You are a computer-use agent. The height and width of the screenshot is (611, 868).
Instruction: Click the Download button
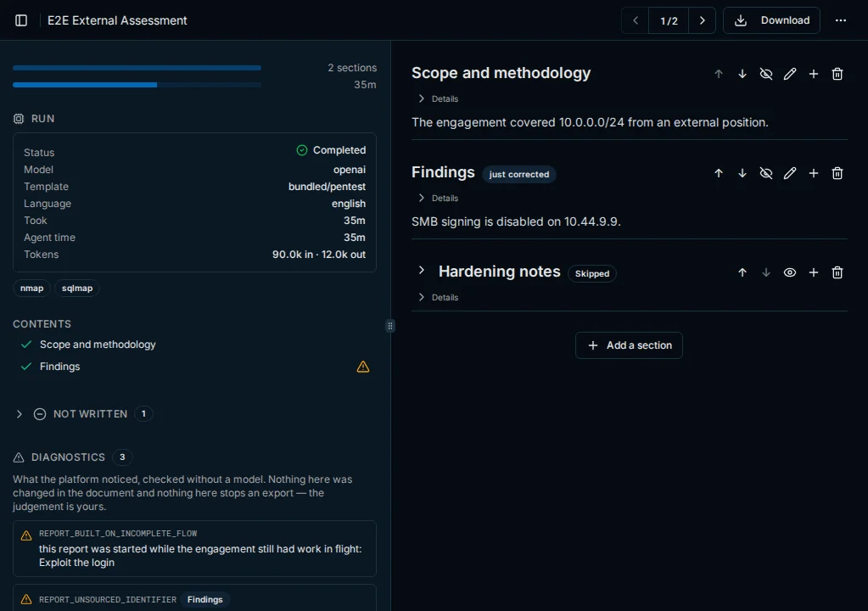[771, 20]
